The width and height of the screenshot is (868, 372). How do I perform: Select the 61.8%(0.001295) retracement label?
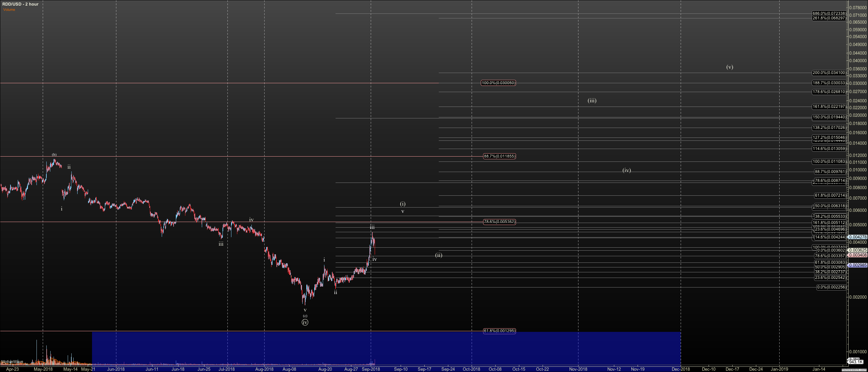point(499,331)
